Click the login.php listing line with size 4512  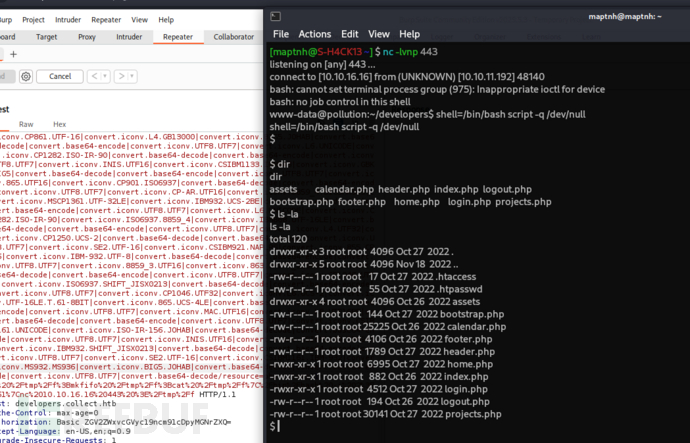(378, 389)
